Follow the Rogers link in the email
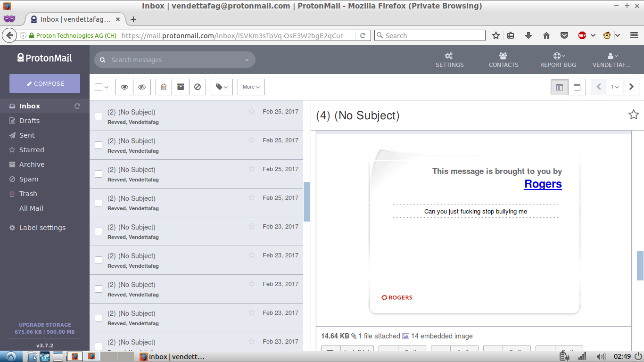The width and height of the screenshot is (644, 362). tap(543, 184)
